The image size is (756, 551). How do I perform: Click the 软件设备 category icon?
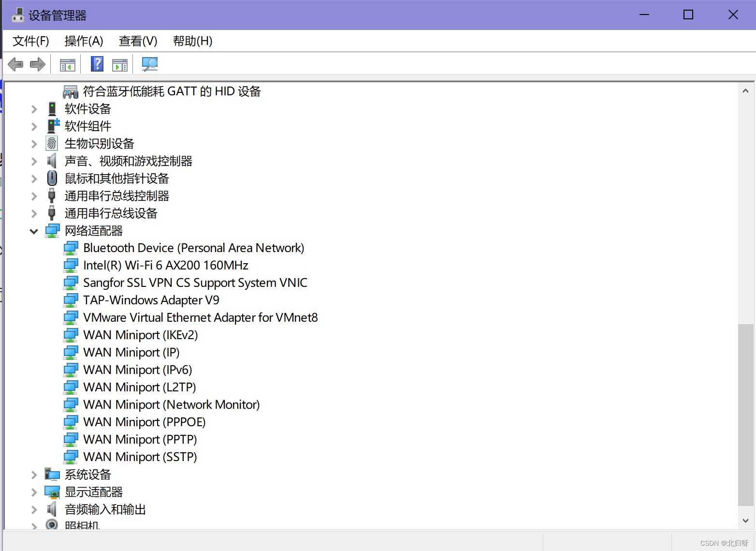coord(52,109)
